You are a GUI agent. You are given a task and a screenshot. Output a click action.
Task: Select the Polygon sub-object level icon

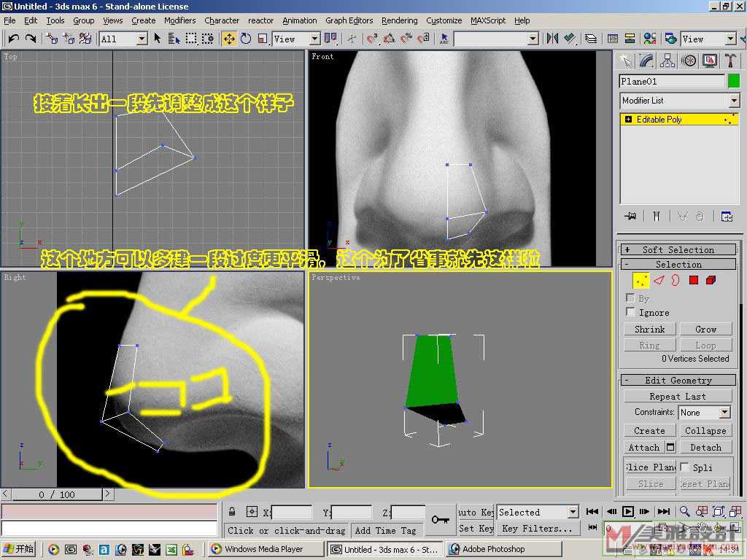(694, 280)
